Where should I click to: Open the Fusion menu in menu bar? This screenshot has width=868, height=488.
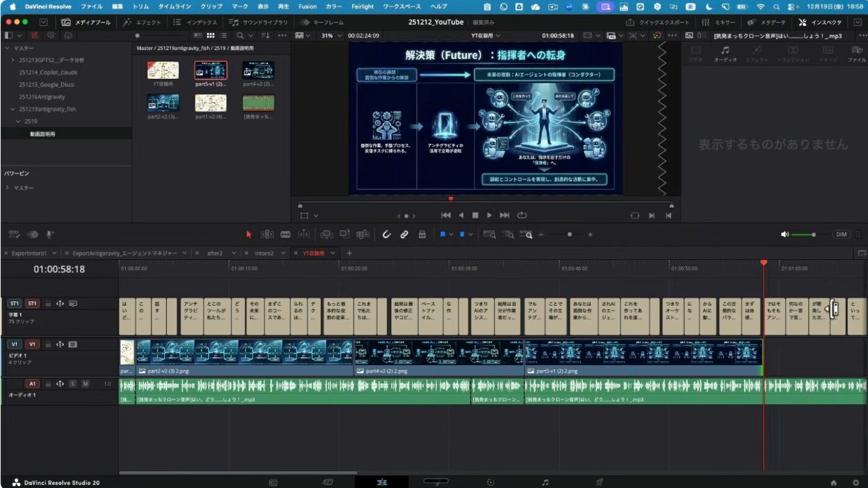(x=307, y=6)
